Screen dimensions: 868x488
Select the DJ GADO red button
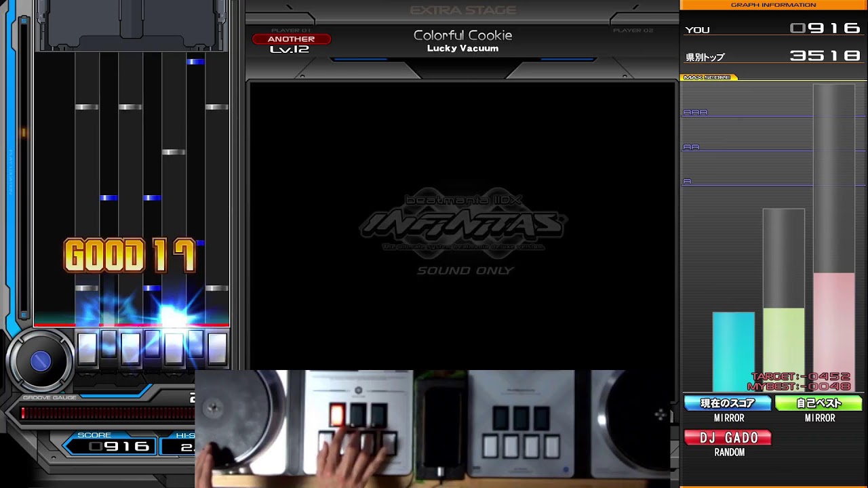pyautogui.click(x=728, y=438)
